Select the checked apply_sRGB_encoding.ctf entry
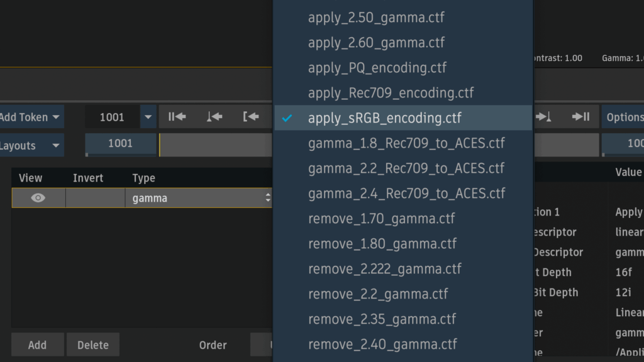 tap(384, 118)
